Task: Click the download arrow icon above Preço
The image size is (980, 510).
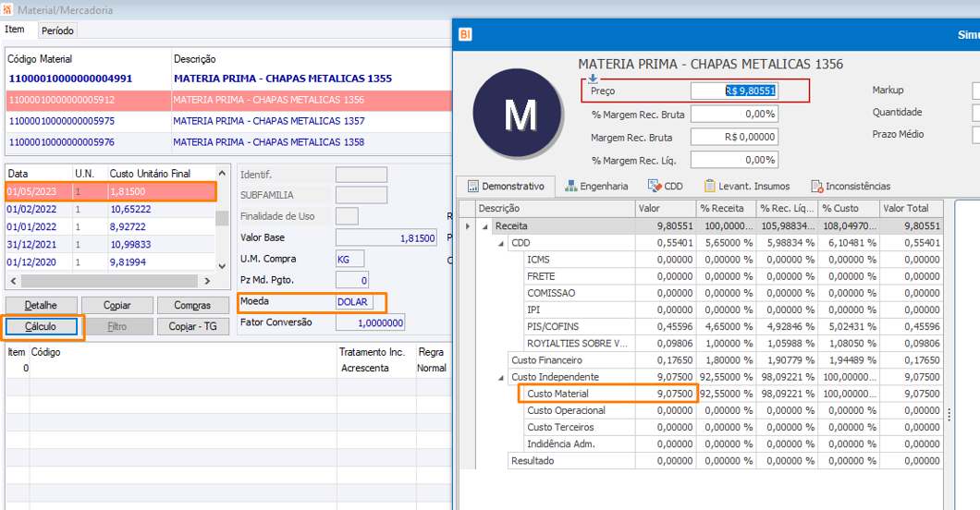Action: (593, 79)
